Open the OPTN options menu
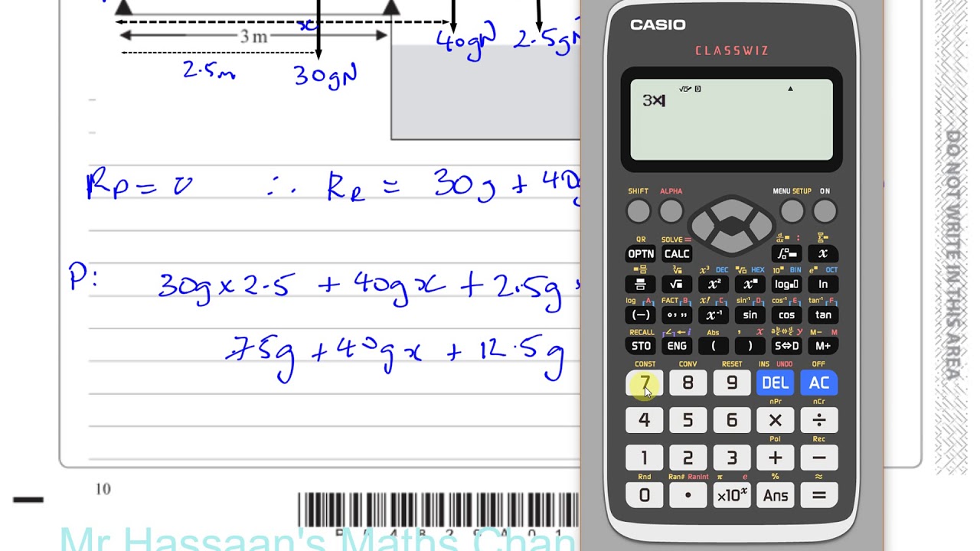 click(641, 253)
